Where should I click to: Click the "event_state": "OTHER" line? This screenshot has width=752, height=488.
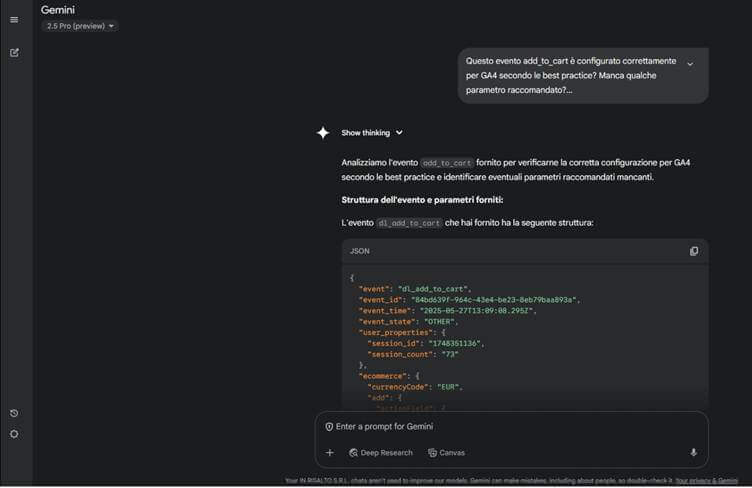[x=408, y=322]
